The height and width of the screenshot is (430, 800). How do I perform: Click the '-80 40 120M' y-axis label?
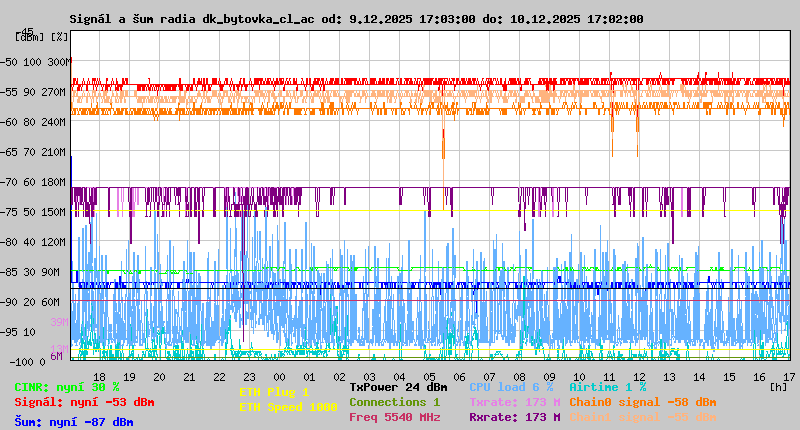(33, 242)
